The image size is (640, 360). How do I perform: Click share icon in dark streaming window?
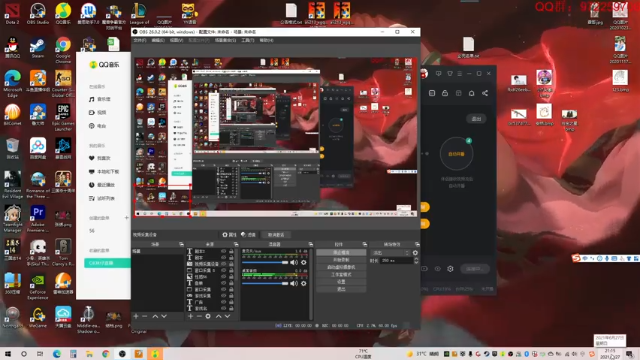[x=485, y=93]
